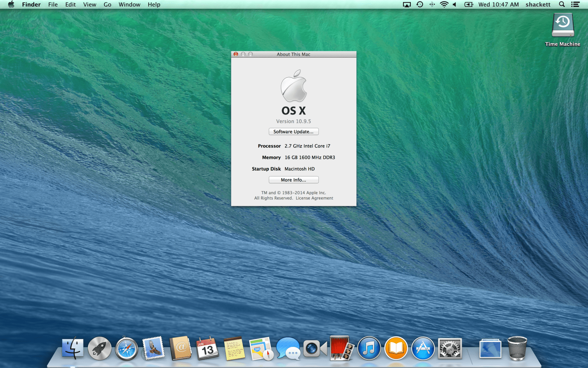The height and width of the screenshot is (368, 588).
Task: Click the Software Update button
Action: click(294, 132)
